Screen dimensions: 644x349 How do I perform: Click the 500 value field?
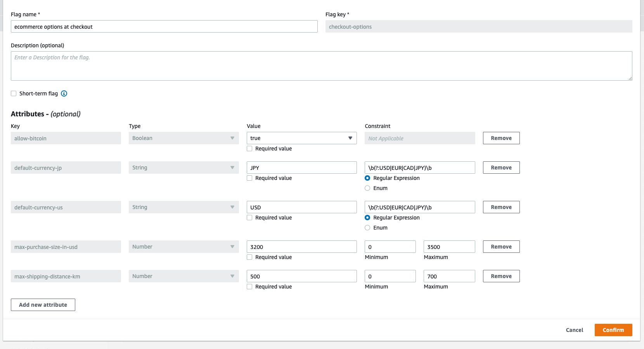302,276
